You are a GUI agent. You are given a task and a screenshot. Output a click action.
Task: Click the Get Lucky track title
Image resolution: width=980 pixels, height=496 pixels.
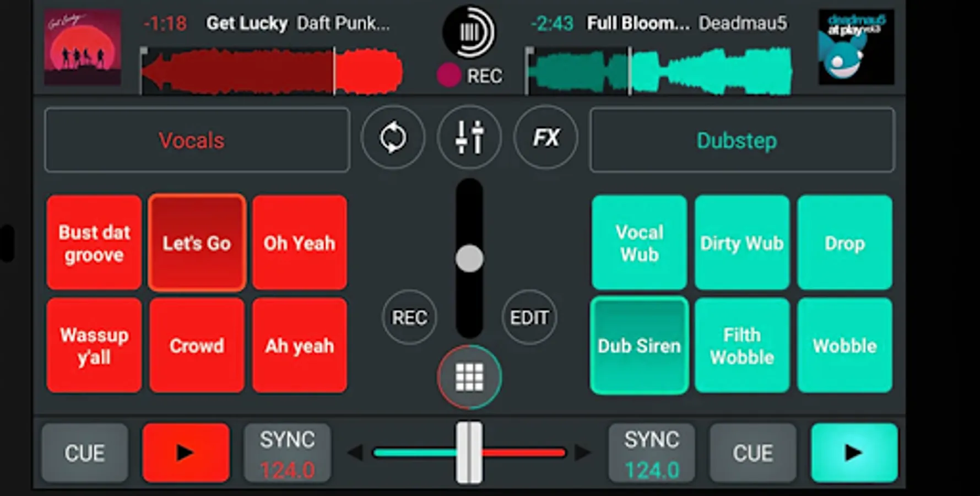[x=247, y=24]
